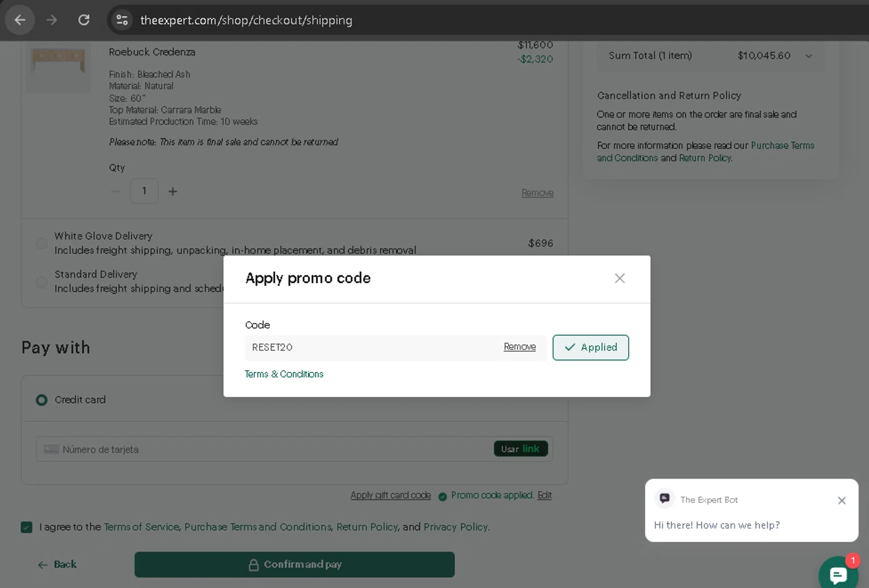The width and height of the screenshot is (869, 588).
Task: Open the Purchase Terms and Conditions link in the policy panel
Action: [706, 152]
